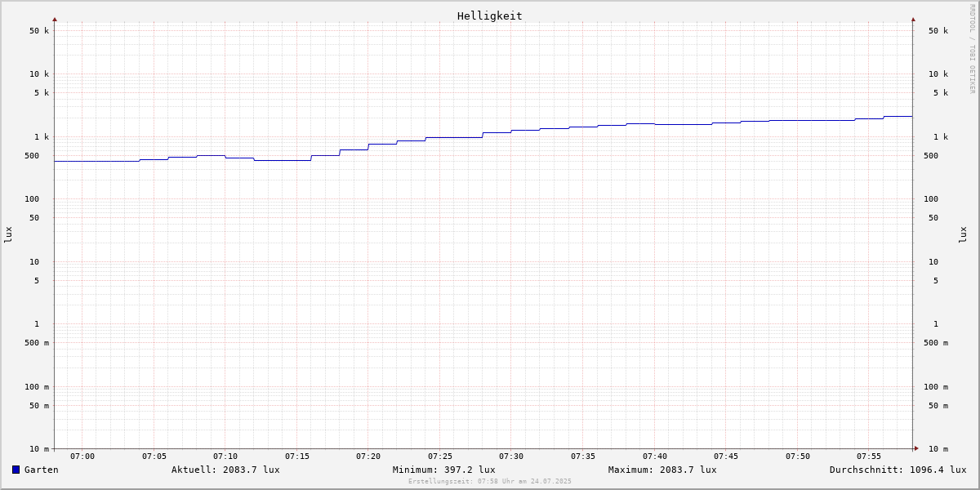Click the 07:10 time axis label
Image resolution: width=980 pixels, height=490 pixels.
click(x=225, y=457)
